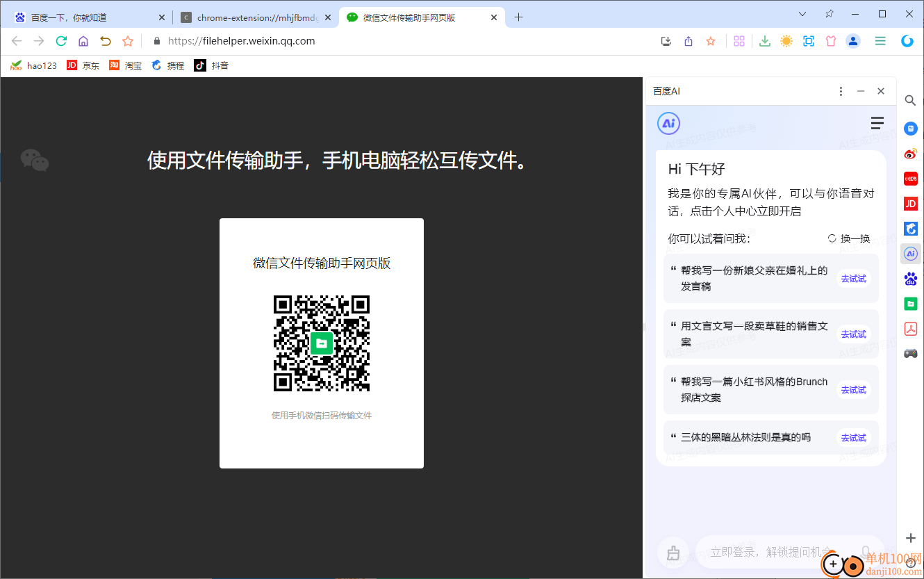Open the game controller icon in sidebar

point(910,353)
